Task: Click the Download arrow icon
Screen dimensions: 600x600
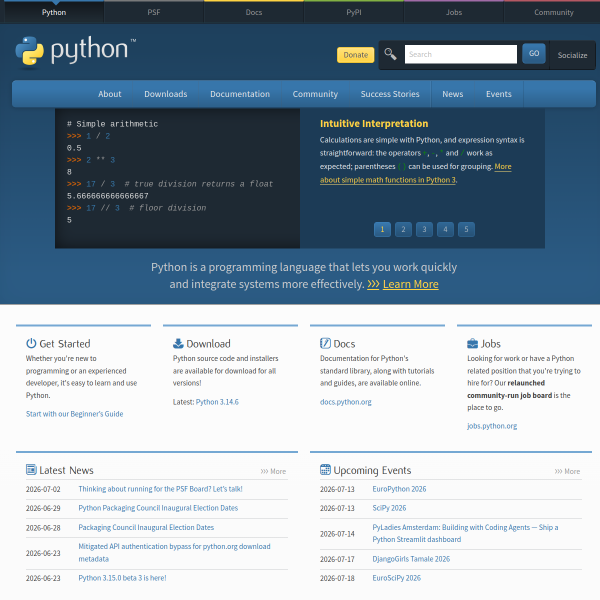Action: (x=178, y=343)
